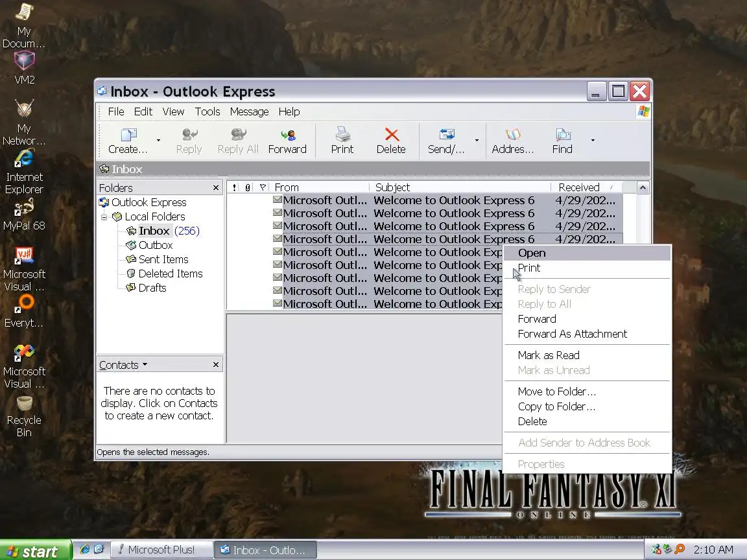Choose Forward in the context menu
Image resolution: width=747 pixels, height=560 pixels.
587,319
